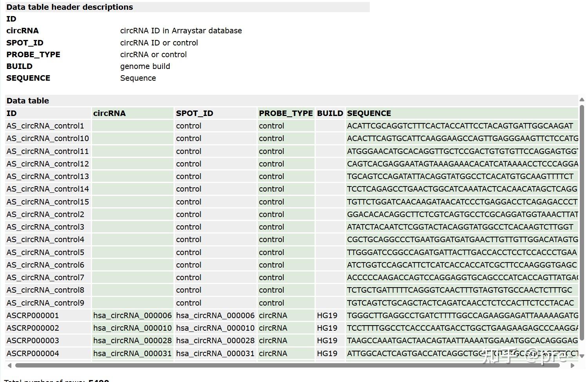Click the BUILD column header

[x=330, y=113]
